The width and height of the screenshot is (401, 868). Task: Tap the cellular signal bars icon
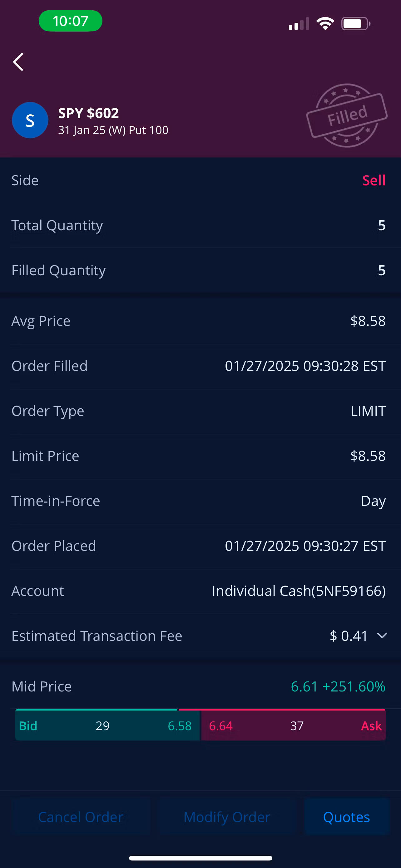[299, 24]
